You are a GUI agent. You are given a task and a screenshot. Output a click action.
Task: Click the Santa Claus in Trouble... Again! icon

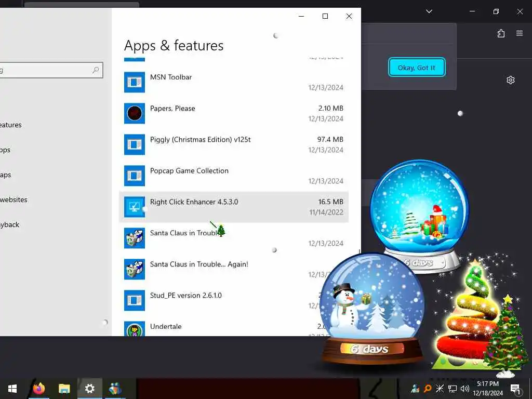(135, 270)
